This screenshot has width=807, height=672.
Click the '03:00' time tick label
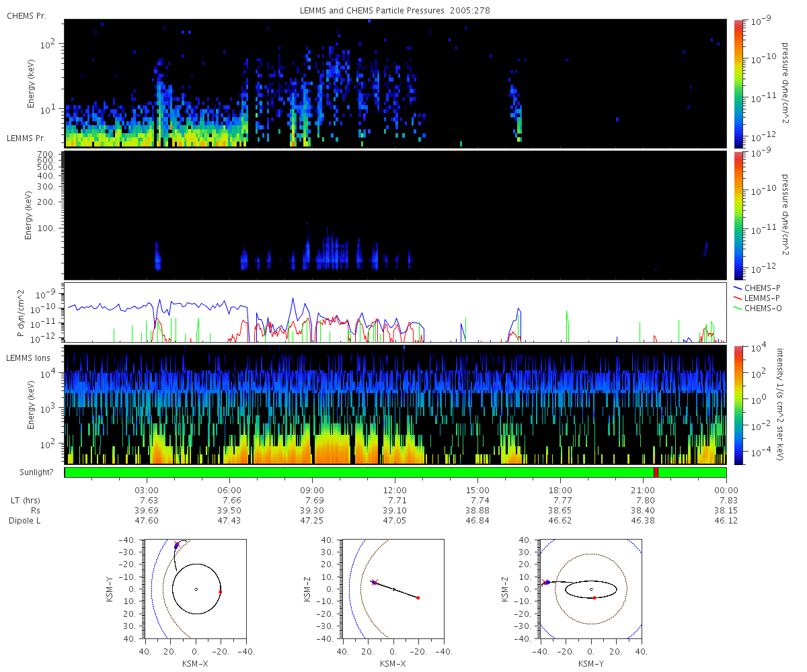(147, 490)
